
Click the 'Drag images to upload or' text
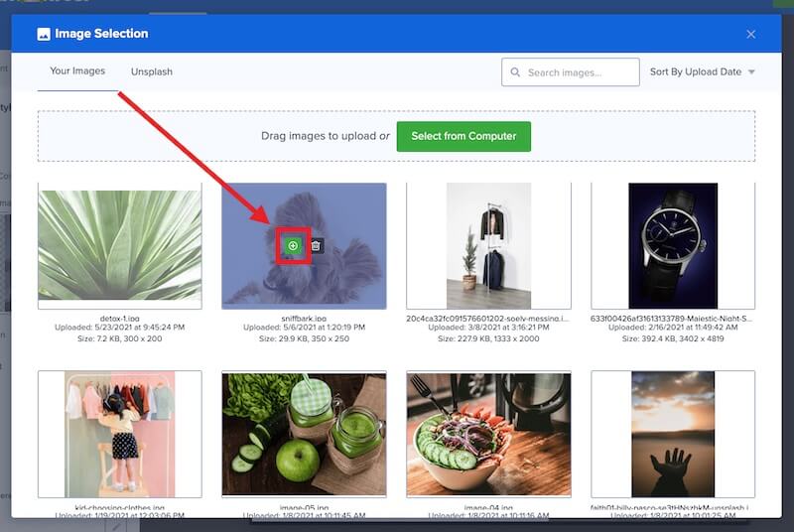(326, 136)
